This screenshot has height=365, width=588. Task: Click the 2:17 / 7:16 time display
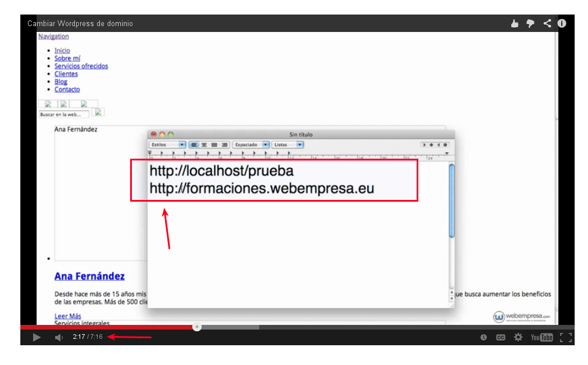coord(87,337)
